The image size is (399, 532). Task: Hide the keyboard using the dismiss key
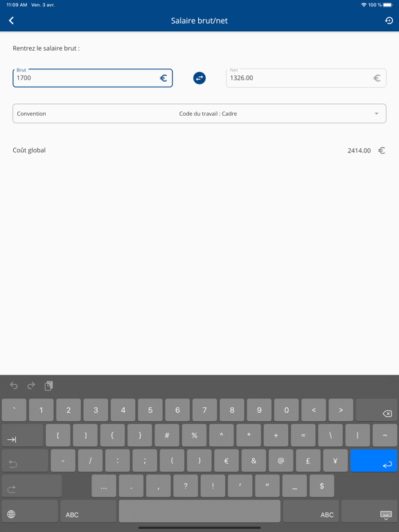click(369, 511)
